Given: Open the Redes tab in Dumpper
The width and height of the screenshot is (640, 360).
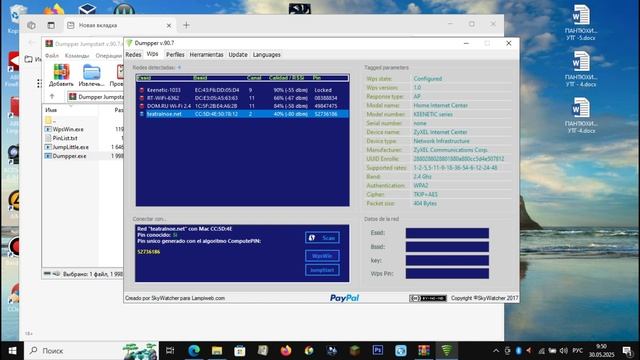Looking at the screenshot, I should click(x=133, y=55).
